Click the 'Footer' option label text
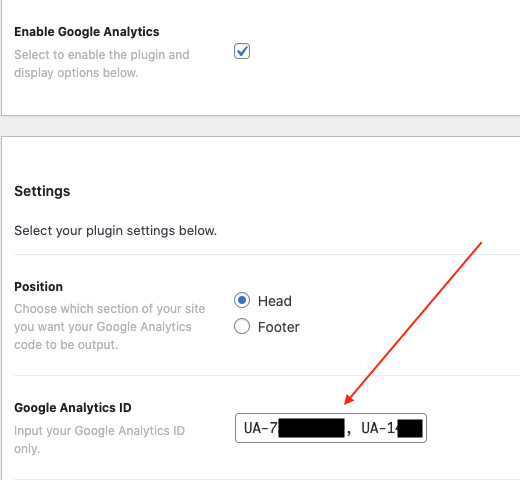The width and height of the screenshot is (520, 480). (279, 327)
